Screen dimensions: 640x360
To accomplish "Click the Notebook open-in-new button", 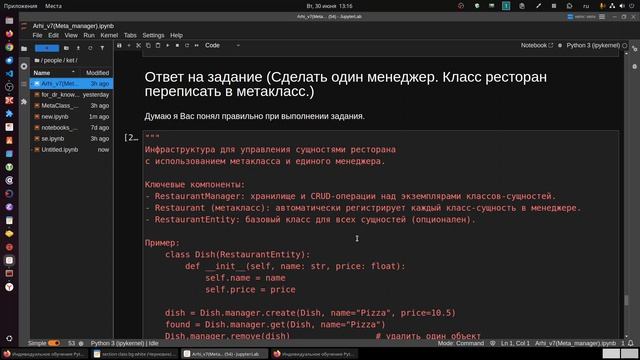I will (537, 45).
